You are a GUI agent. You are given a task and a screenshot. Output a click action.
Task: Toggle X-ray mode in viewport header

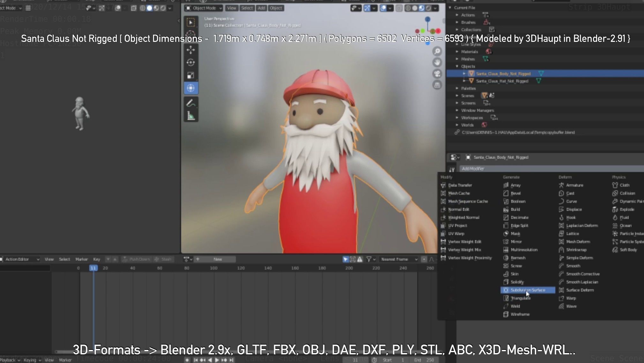399,8
